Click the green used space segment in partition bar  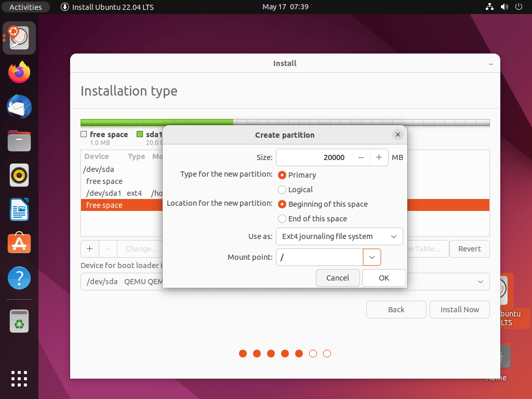pyautogui.click(x=156, y=123)
